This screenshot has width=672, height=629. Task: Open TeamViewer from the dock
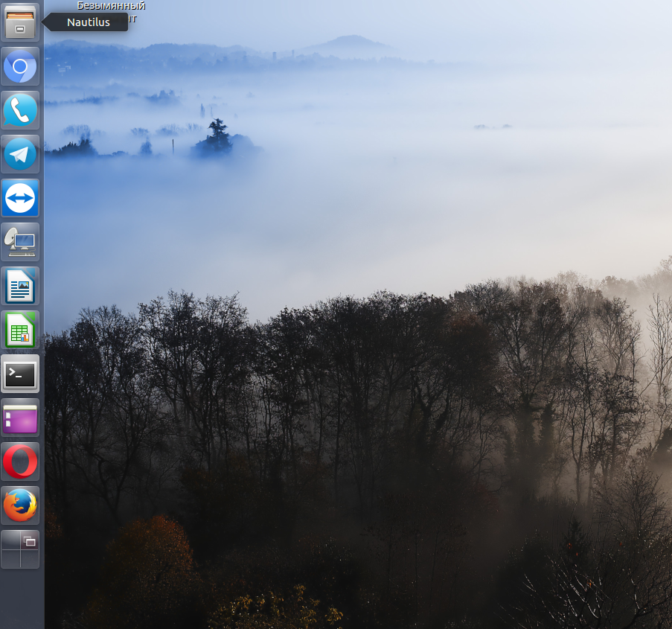tap(20, 198)
